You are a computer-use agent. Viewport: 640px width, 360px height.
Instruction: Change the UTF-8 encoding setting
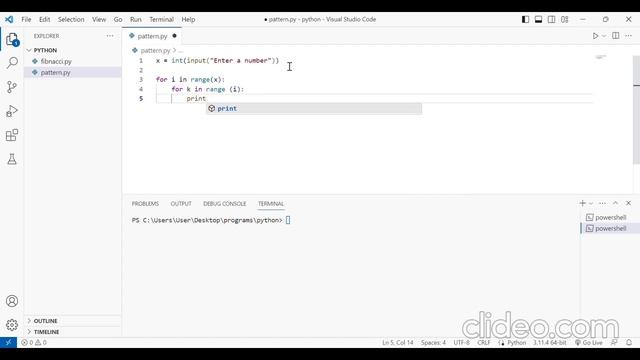[x=462, y=342]
